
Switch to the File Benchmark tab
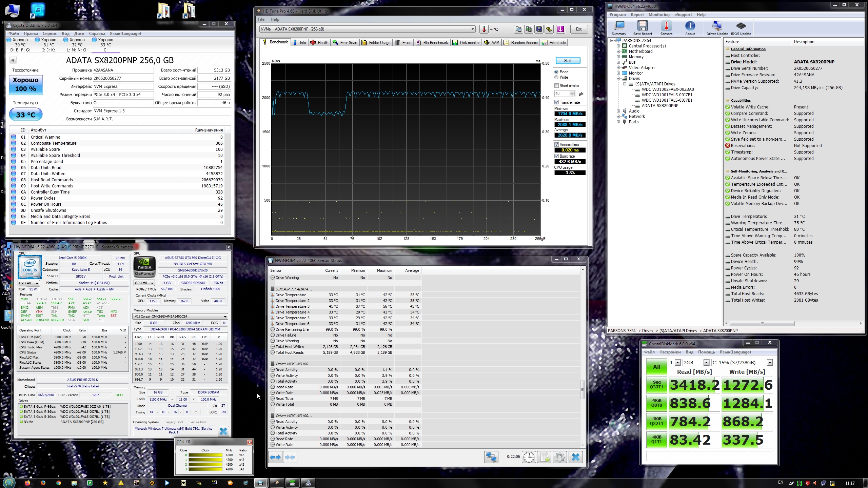coord(432,43)
